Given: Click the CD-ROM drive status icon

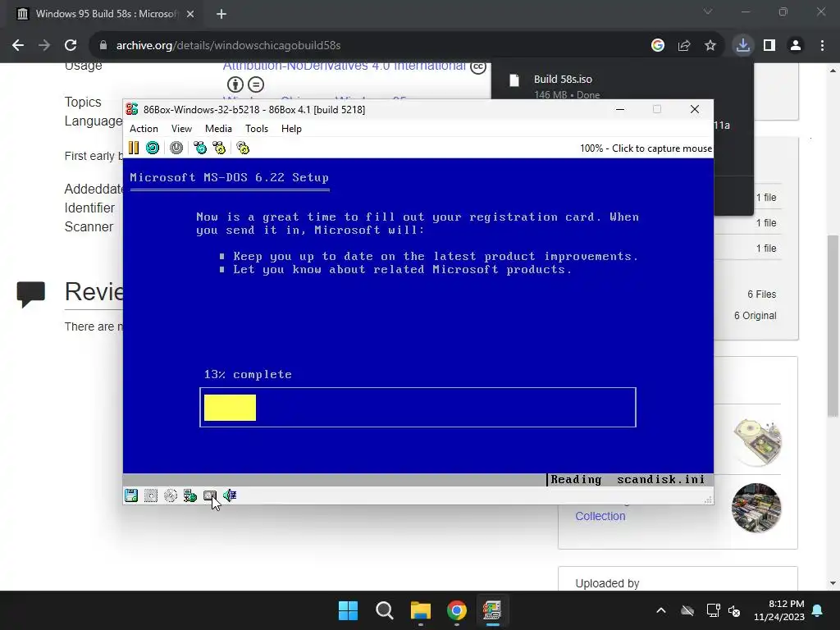Looking at the screenshot, I should (x=171, y=495).
